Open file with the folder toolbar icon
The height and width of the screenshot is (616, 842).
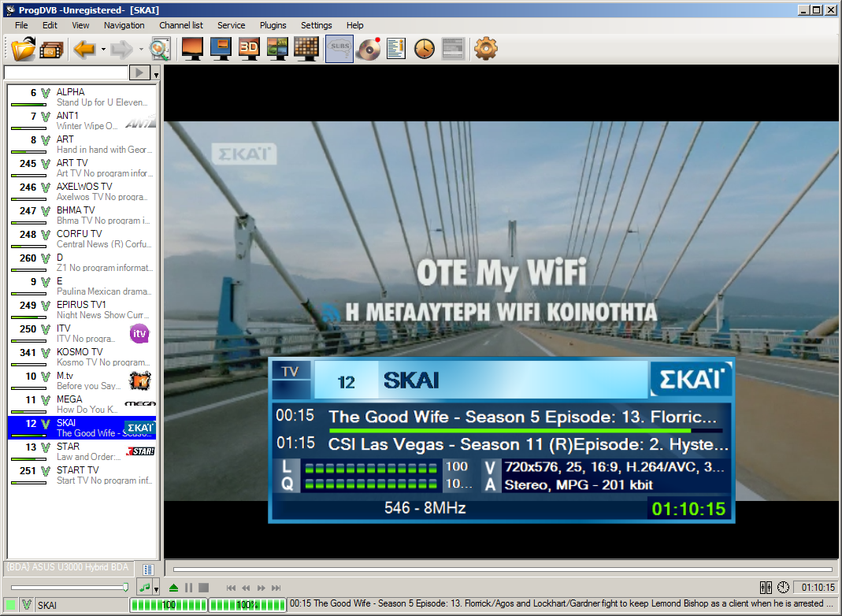[23, 50]
